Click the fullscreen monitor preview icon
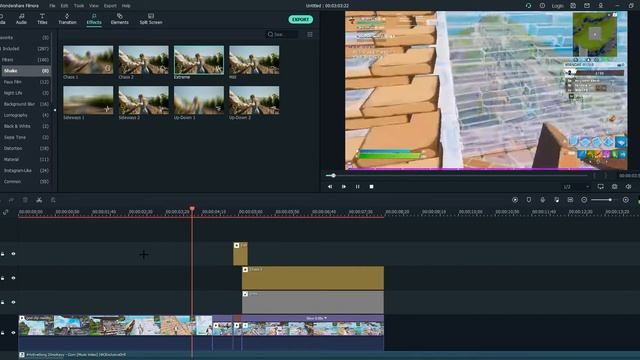This screenshot has height=360, width=640. [601, 187]
